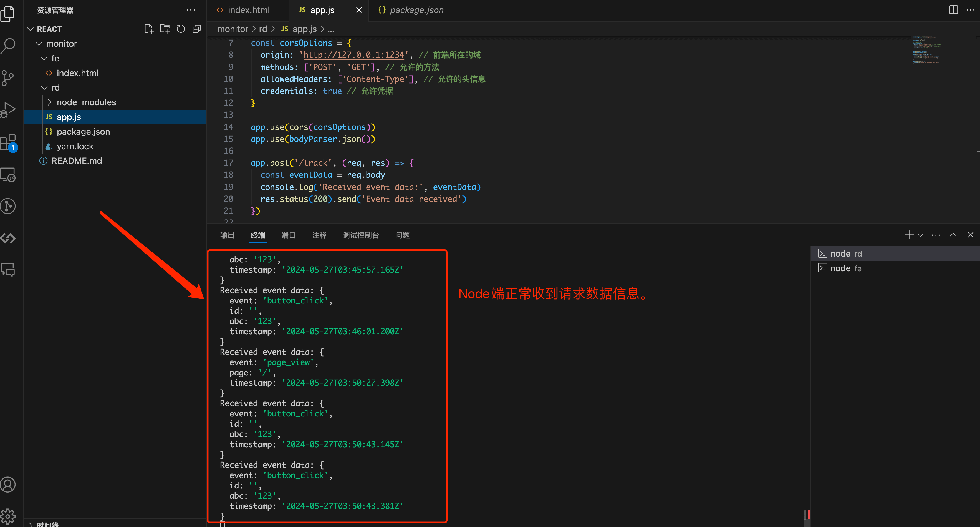Collapse all folders in explorer
The image size is (980, 527).
point(197,29)
